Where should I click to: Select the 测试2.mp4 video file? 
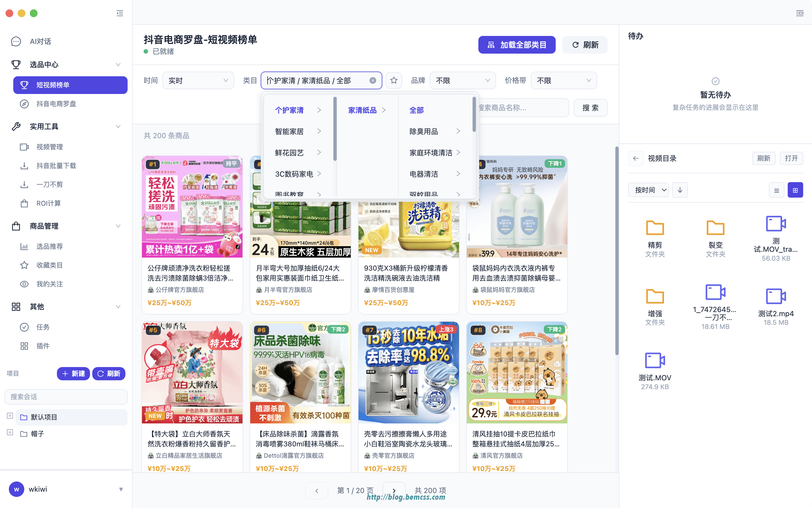pos(776,307)
